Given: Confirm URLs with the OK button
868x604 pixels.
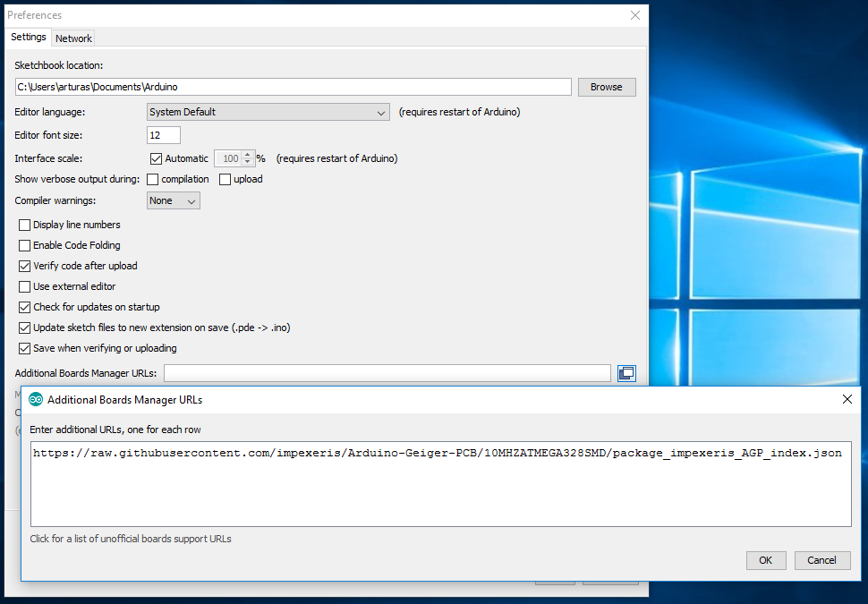Looking at the screenshot, I should (766, 560).
